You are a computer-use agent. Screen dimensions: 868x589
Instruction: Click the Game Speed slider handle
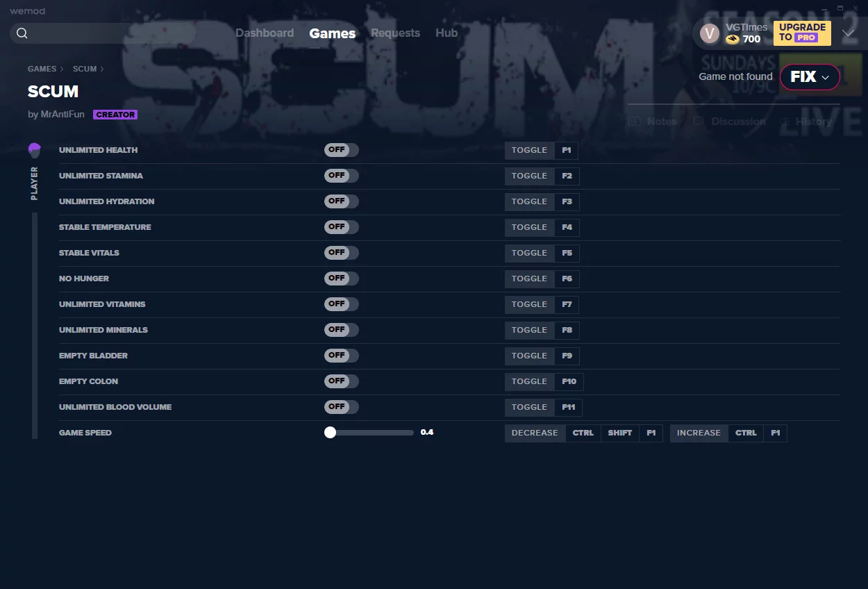[330, 433]
